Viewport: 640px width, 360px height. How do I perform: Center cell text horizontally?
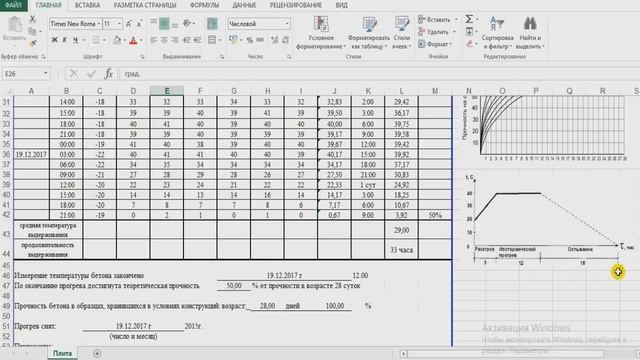tap(164, 40)
